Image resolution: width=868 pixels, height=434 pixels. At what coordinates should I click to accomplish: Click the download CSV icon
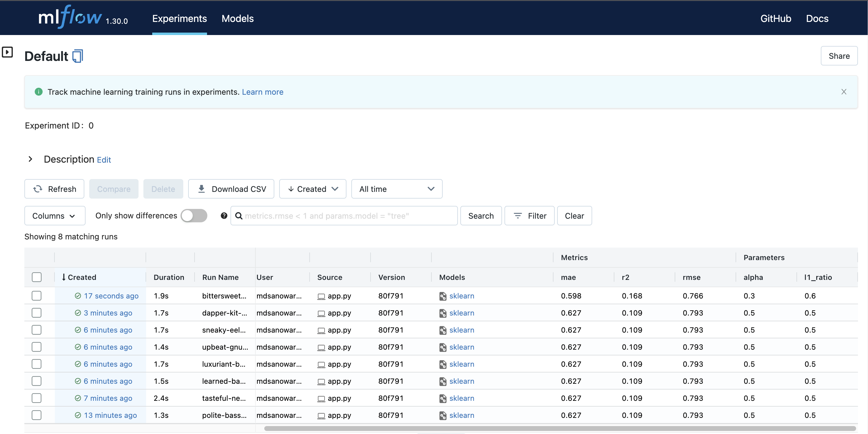tap(202, 189)
